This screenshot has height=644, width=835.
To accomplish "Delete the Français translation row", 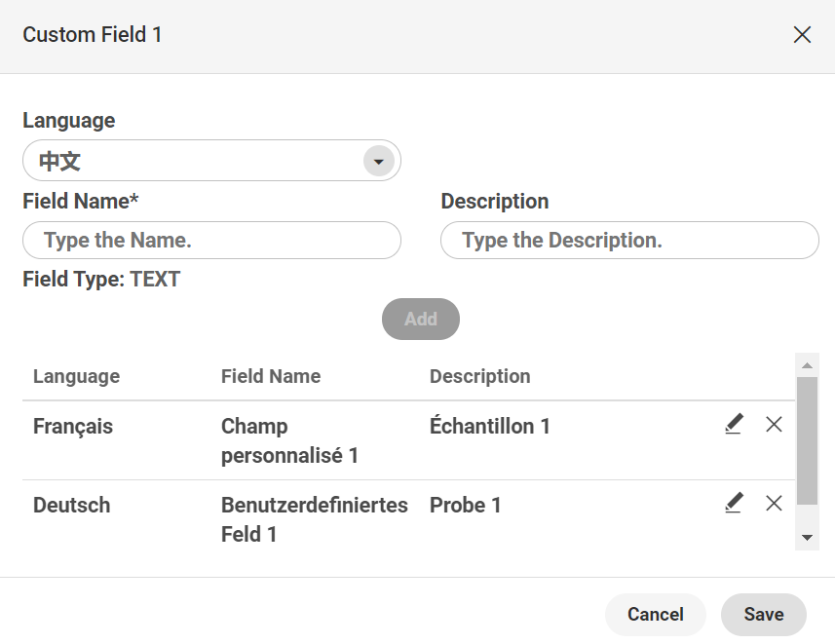I will point(774,424).
